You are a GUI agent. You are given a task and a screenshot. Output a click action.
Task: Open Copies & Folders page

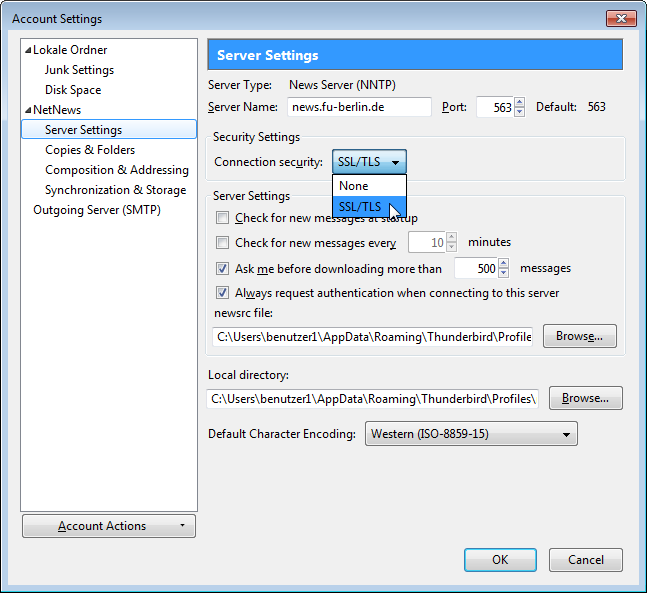point(90,150)
